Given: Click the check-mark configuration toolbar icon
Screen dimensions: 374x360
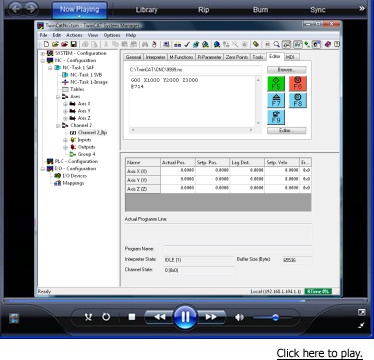Looking at the screenshot, I should pyautogui.click(x=187, y=44).
